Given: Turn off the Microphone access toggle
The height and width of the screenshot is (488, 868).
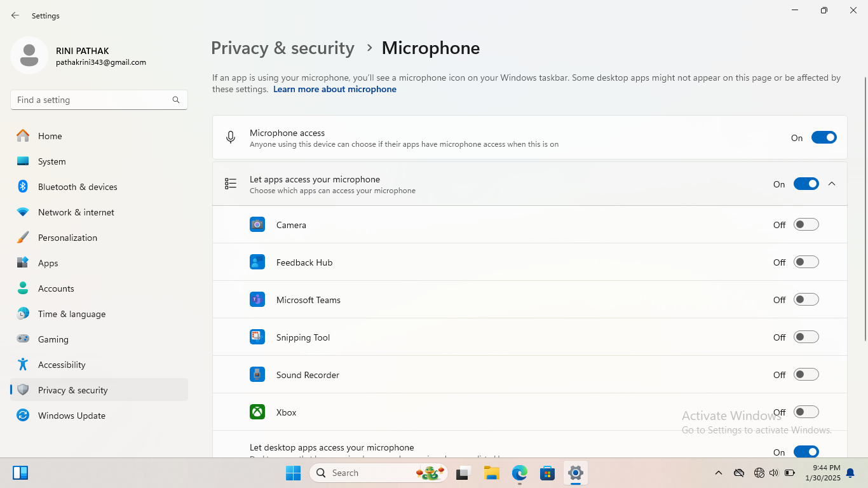Looking at the screenshot, I should pyautogui.click(x=824, y=137).
